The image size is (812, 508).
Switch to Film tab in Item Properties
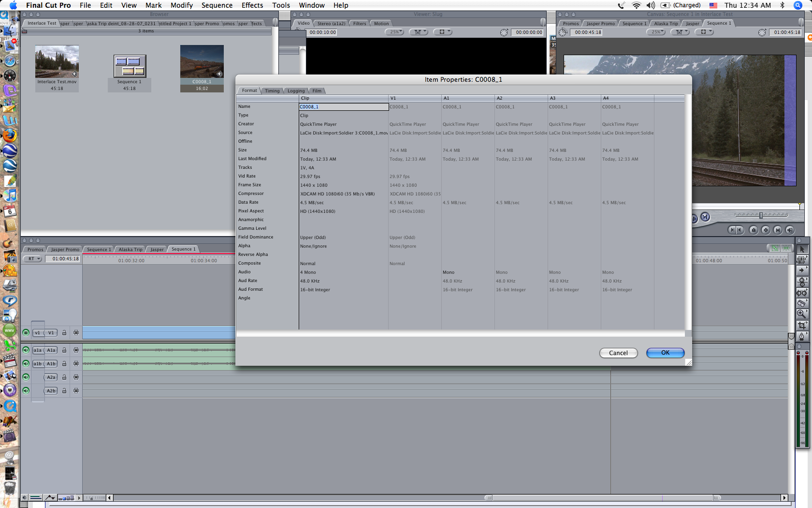click(317, 90)
